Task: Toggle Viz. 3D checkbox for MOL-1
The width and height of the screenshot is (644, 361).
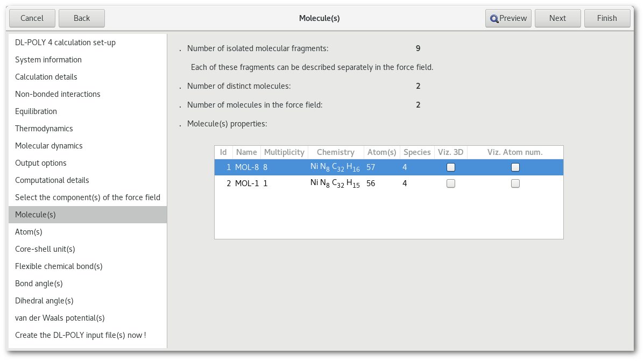Action: pyautogui.click(x=451, y=183)
